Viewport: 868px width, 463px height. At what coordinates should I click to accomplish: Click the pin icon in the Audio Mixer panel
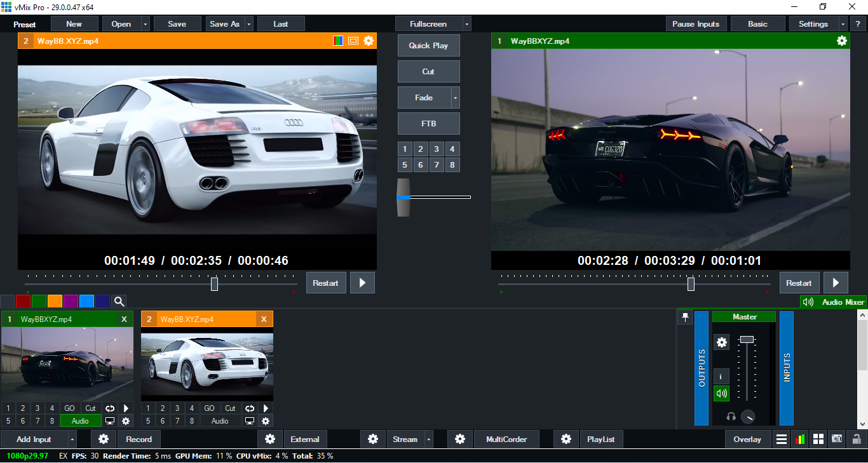point(685,317)
